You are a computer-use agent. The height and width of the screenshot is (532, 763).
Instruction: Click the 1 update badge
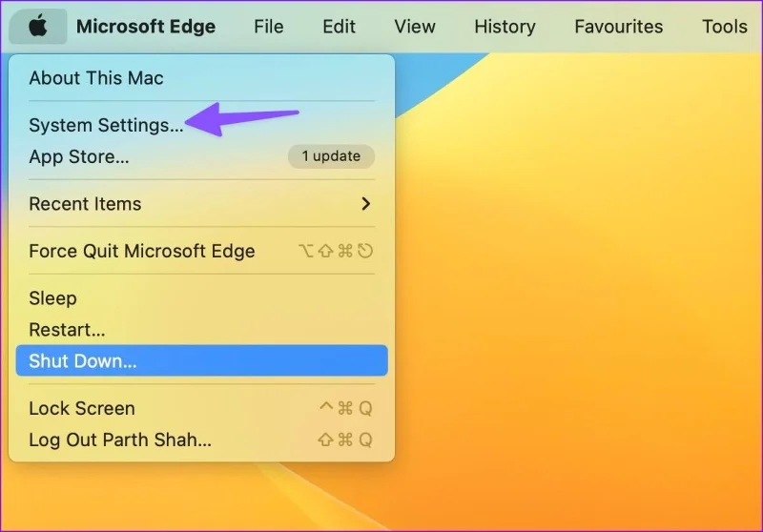(x=331, y=156)
